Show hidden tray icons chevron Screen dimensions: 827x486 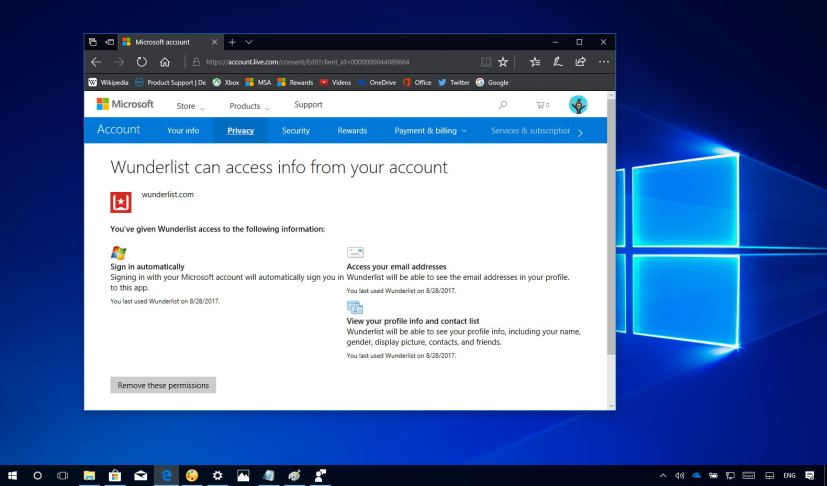pos(663,475)
